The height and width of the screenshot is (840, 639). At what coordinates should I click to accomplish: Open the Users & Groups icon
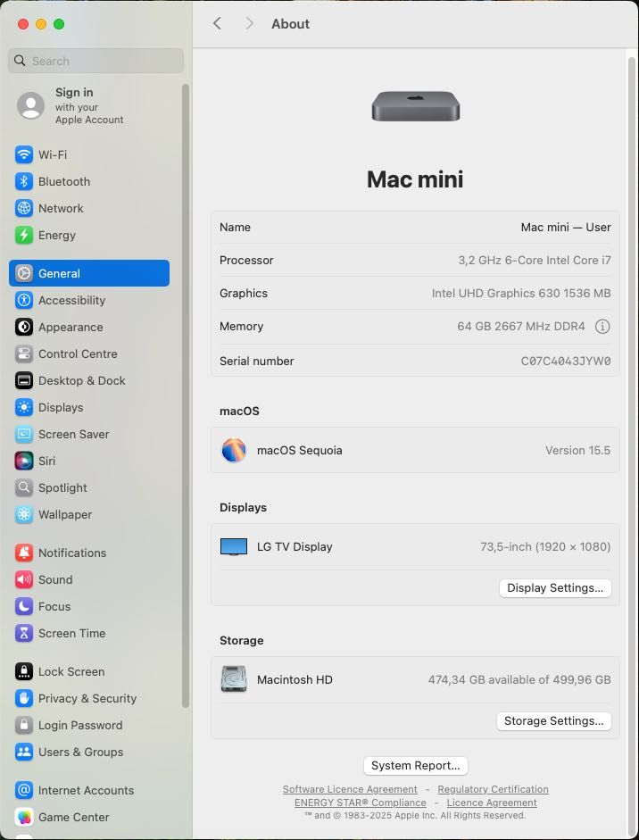click(x=23, y=752)
